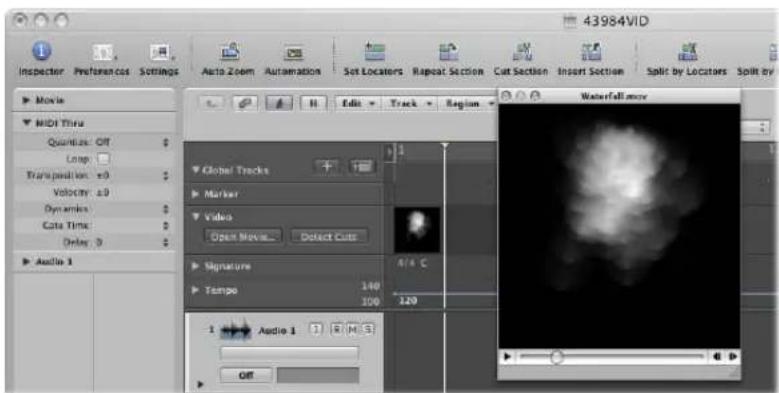Screen dimensions: 779x393
Task: Click the gray level meter on the Audio 1 track
Action: click(318, 376)
